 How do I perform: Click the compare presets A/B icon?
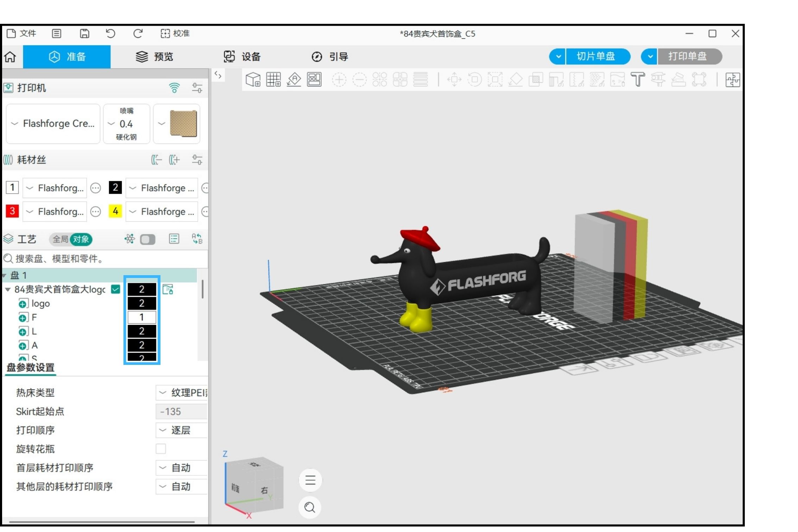click(197, 239)
